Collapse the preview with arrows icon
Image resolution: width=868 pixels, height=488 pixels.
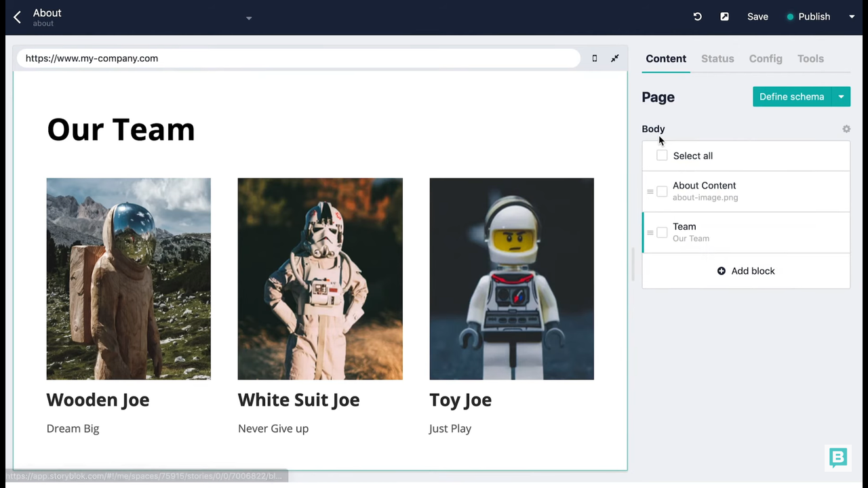(614, 58)
